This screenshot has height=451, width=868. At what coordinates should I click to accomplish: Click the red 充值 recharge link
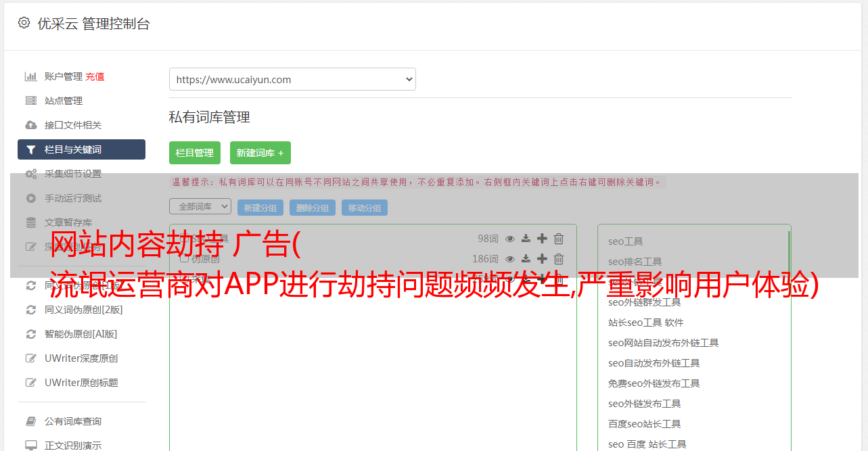point(95,76)
